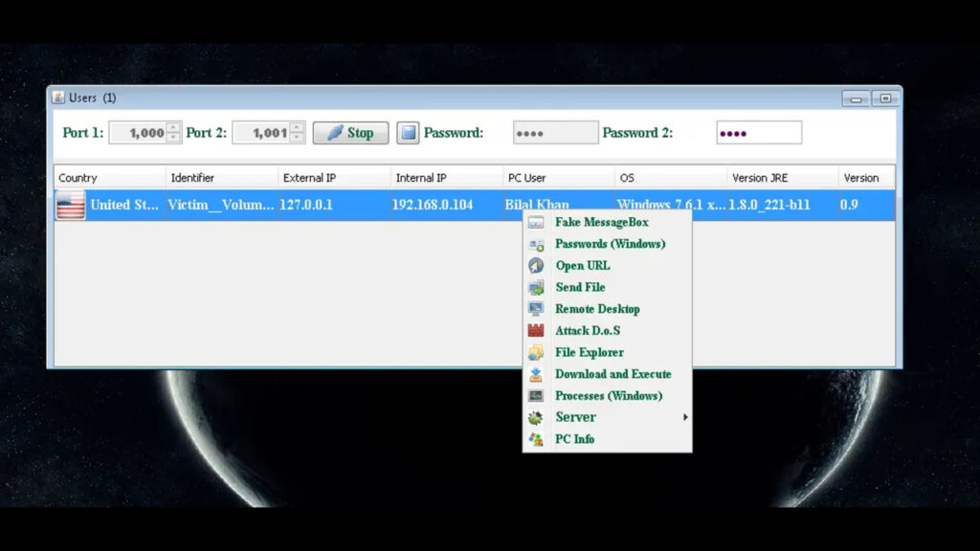Decrease Port 2 with down arrow

click(x=297, y=138)
